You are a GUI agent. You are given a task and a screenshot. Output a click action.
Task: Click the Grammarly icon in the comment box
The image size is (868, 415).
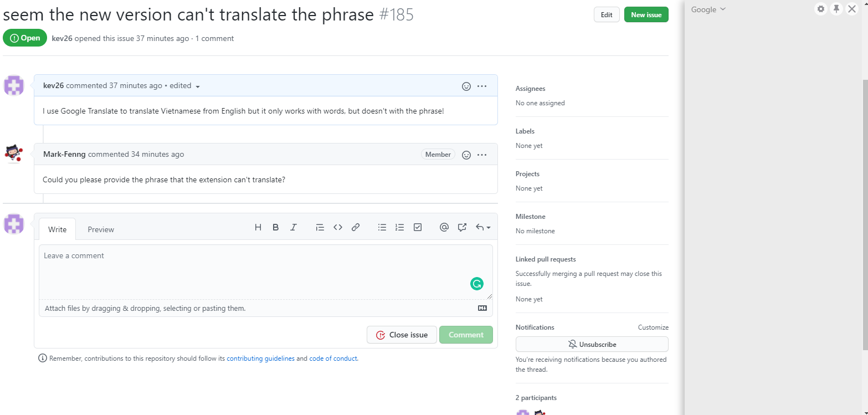[477, 283]
